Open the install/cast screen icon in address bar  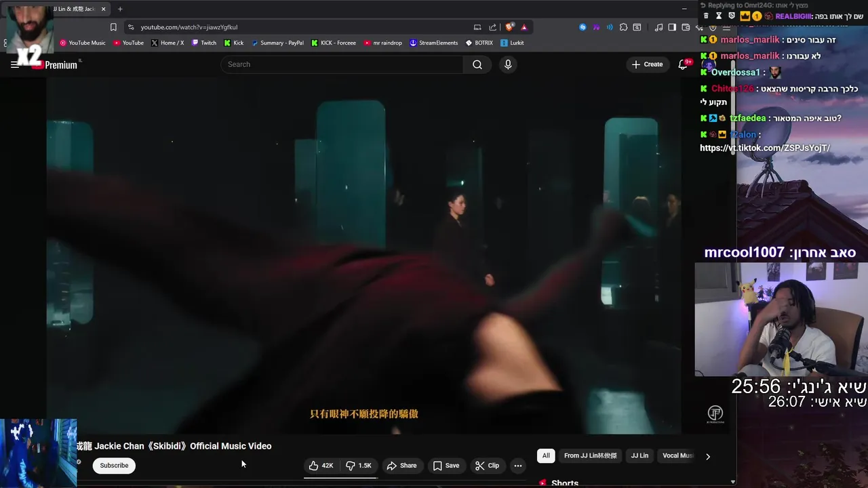pos(477,27)
